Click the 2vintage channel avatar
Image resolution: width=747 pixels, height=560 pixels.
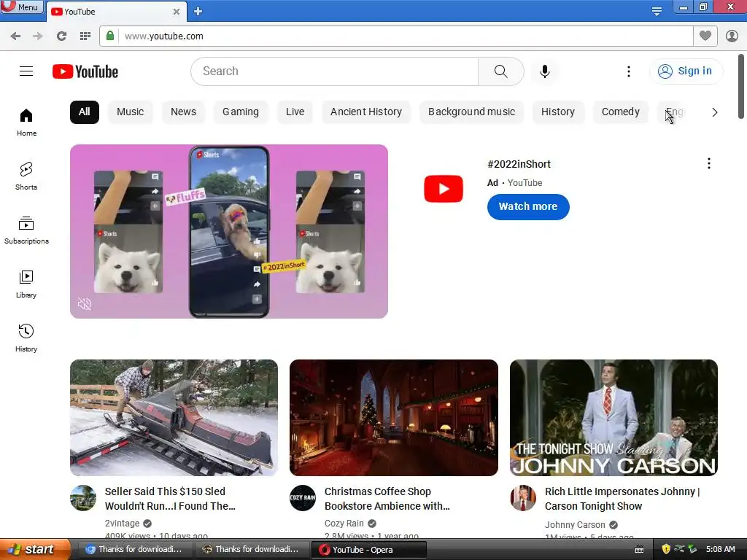(x=83, y=498)
